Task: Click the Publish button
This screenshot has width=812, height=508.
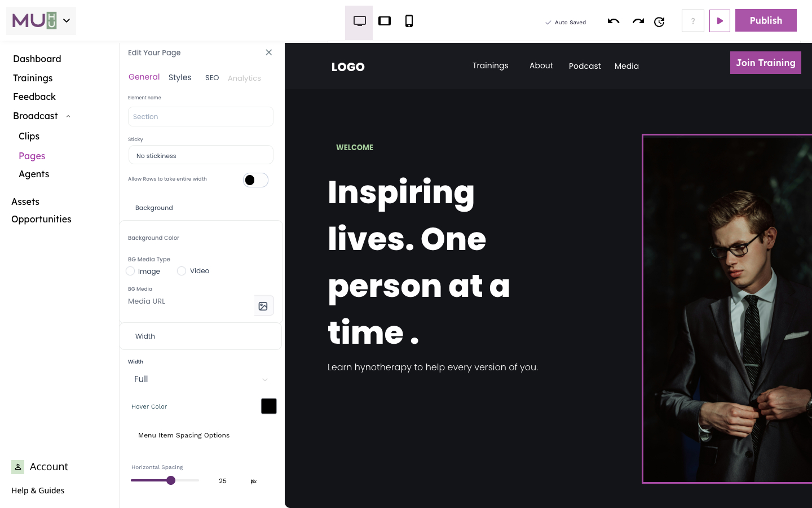Action: (766, 20)
